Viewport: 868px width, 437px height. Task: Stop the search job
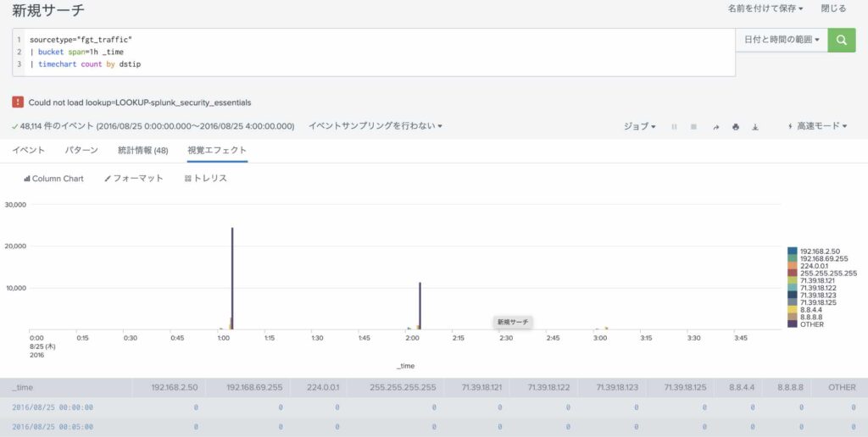tap(693, 126)
